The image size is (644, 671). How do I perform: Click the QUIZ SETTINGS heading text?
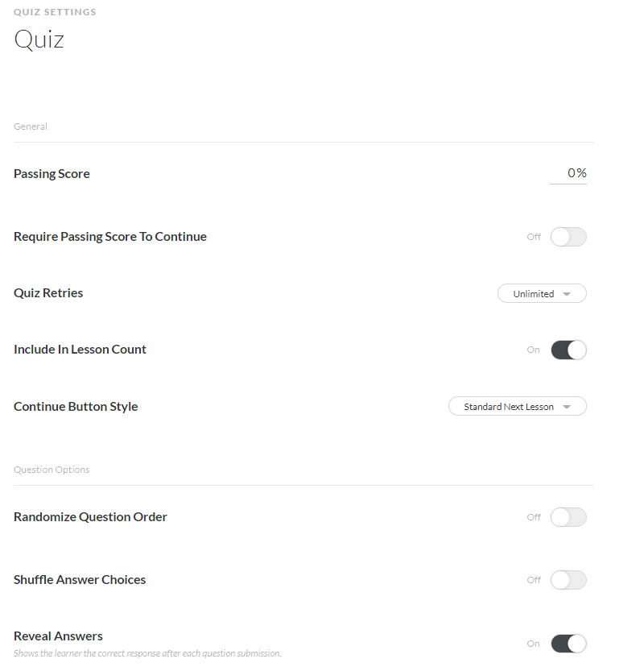click(x=55, y=12)
